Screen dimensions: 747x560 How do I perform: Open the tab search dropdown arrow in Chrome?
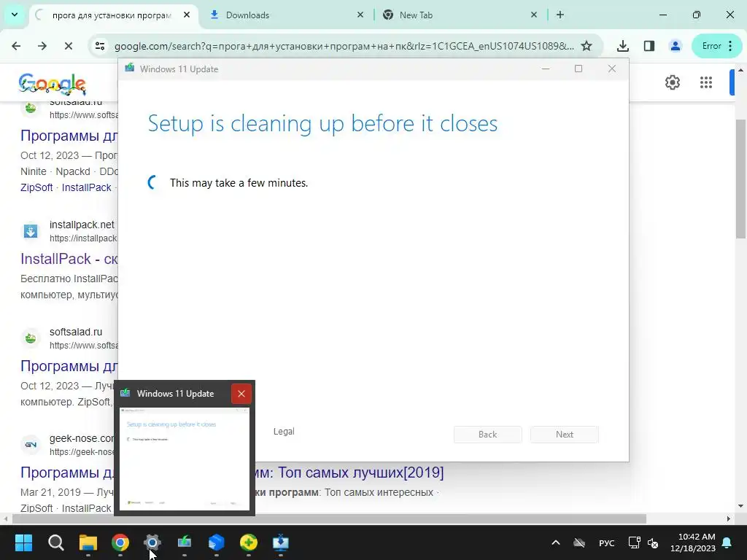(15, 15)
